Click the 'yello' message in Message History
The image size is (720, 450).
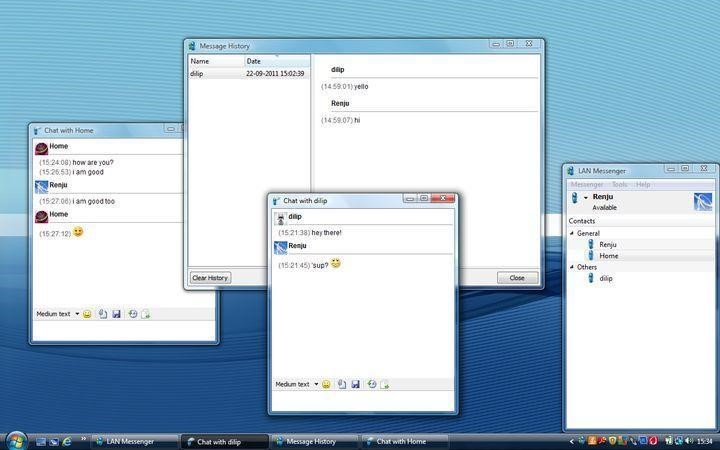[x=361, y=86]
